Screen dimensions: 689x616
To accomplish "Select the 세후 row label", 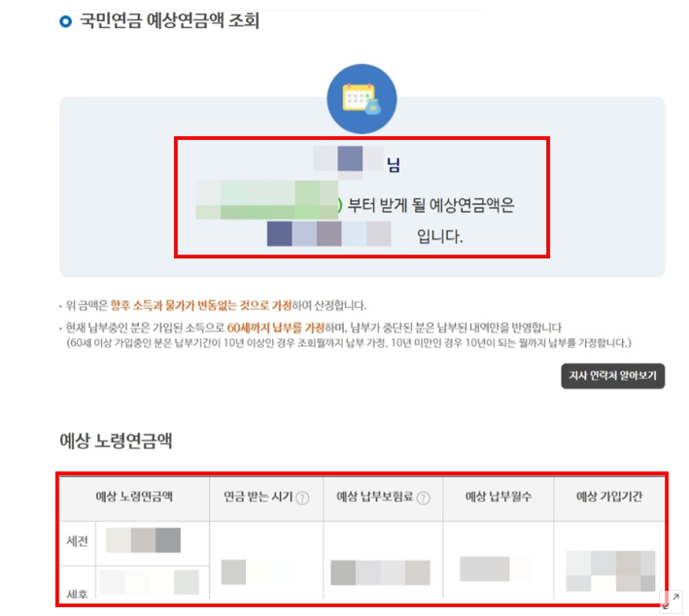I will (78, 594).
